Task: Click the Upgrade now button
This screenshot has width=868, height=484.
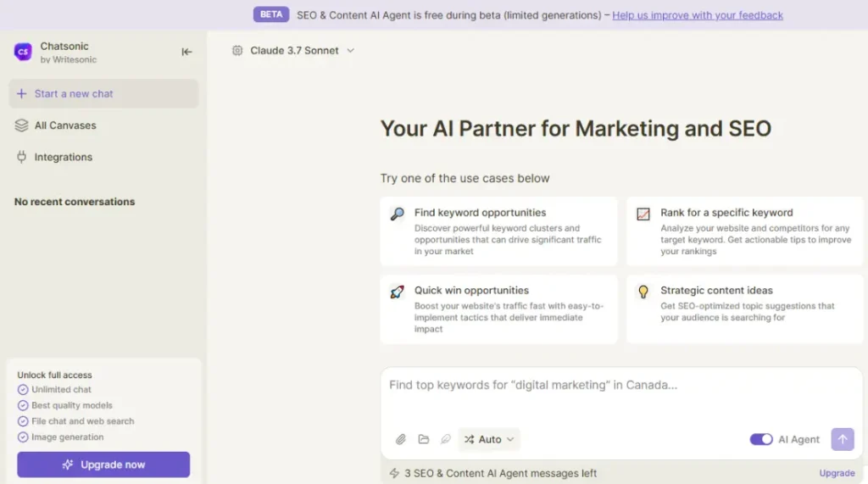Action: pos(103,465)
